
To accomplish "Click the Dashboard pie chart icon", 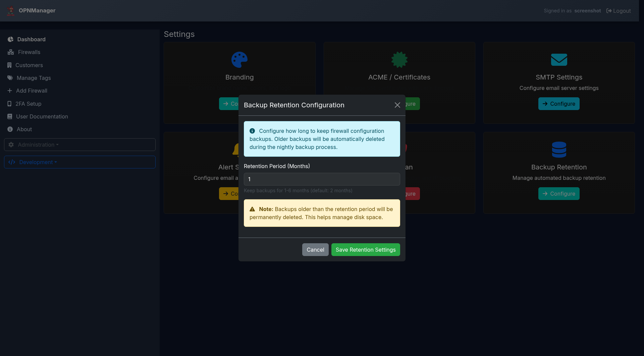I will [10, 39].
